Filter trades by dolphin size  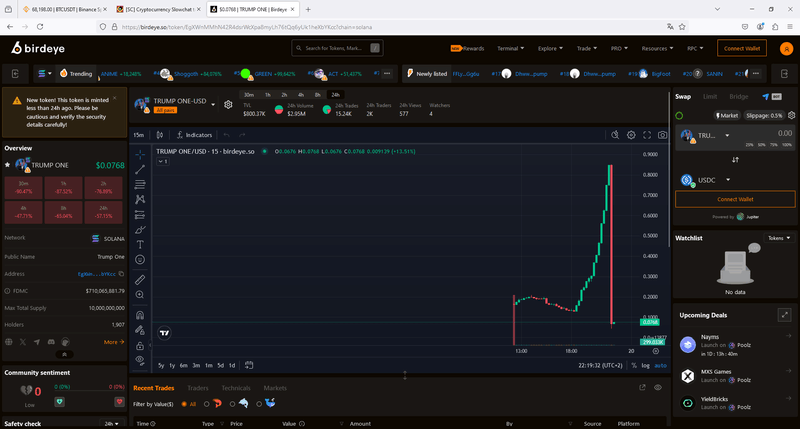pyautogui.click(x=239, y=403)
